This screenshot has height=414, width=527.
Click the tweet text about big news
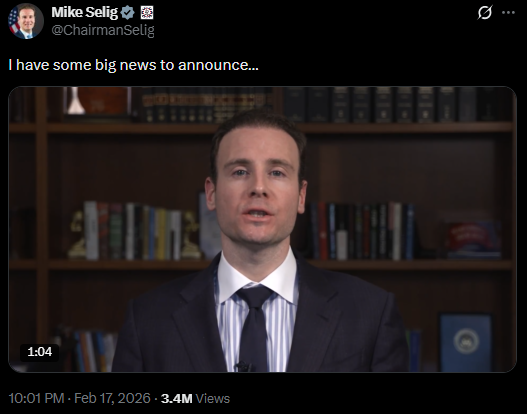(x=133, y=65)
